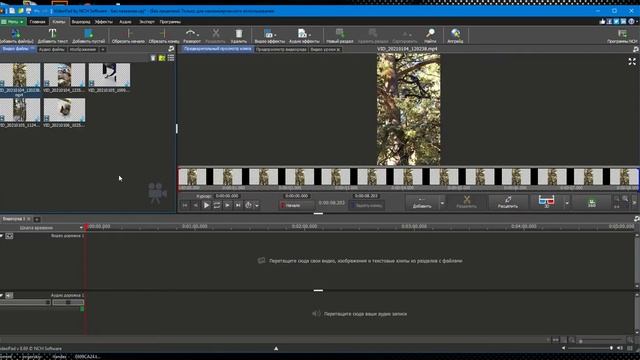Open the playback speed dropdown arrow

257,206
